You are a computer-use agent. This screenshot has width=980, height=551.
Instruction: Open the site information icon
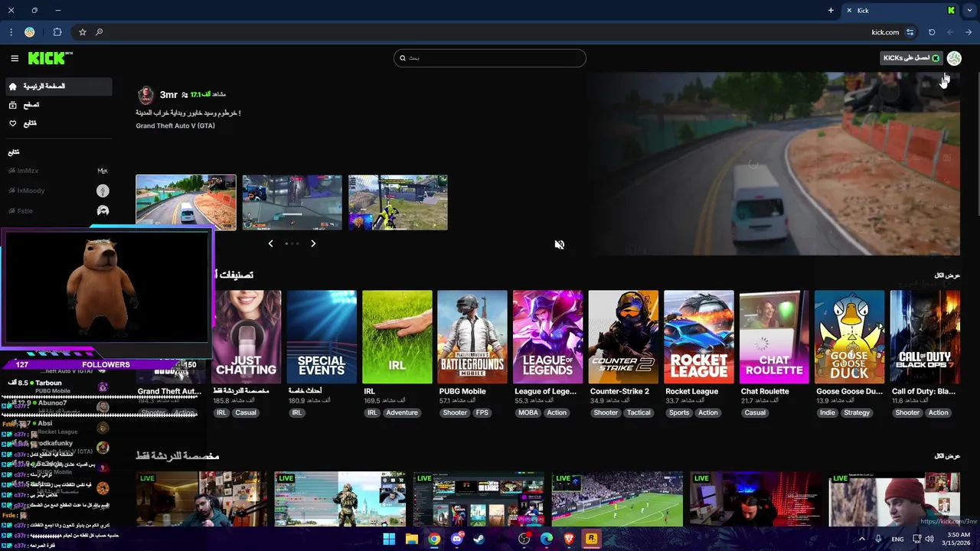910,32
